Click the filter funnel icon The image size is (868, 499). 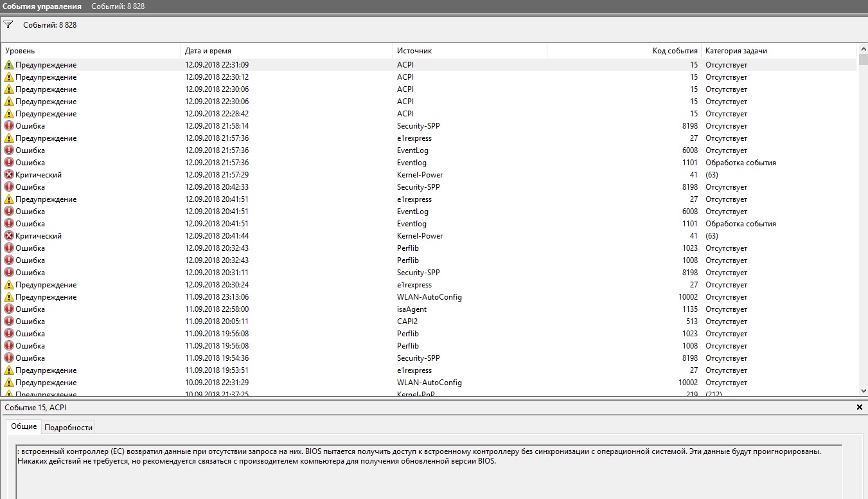click(8, 24)
